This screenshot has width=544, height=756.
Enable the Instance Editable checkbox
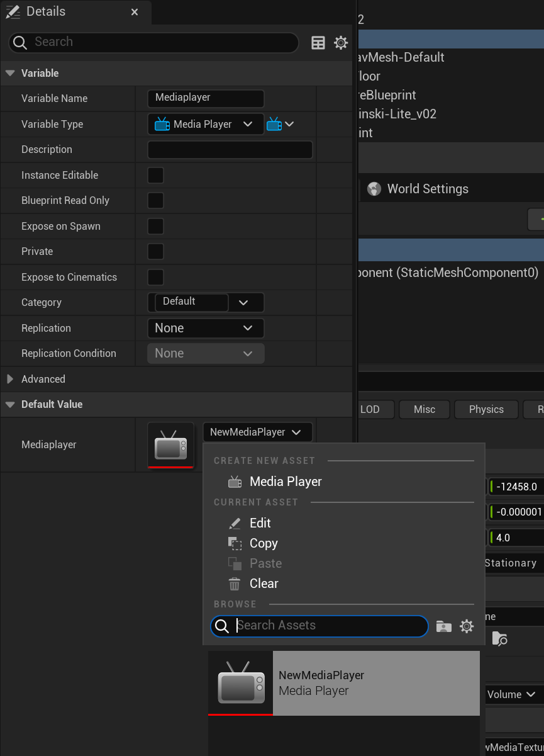[155, 175]
